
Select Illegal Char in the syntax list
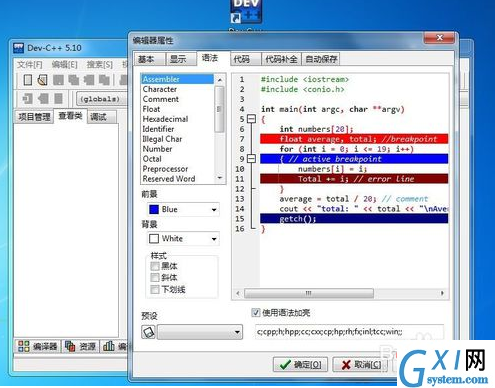[x=177, y=139]
